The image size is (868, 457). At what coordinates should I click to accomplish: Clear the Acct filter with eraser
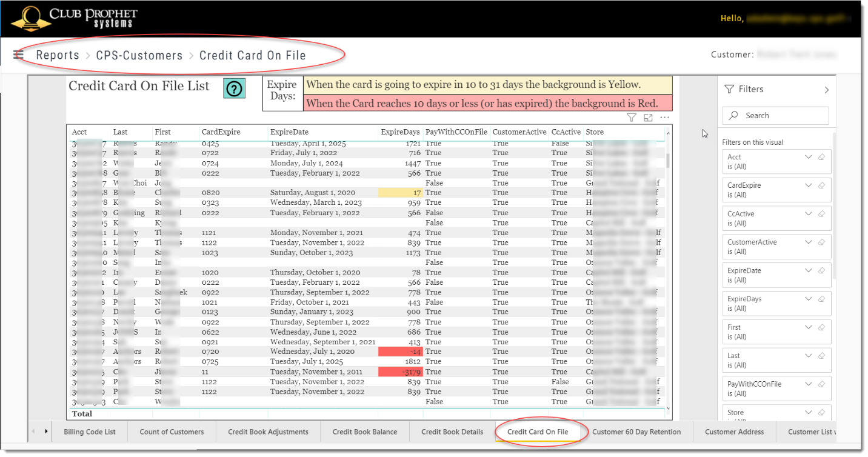[821, 157]
